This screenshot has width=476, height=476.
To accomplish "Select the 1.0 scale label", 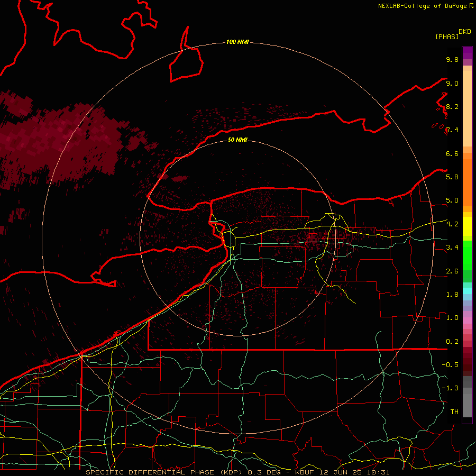I will pyautogui.click(x=452, y=317).
